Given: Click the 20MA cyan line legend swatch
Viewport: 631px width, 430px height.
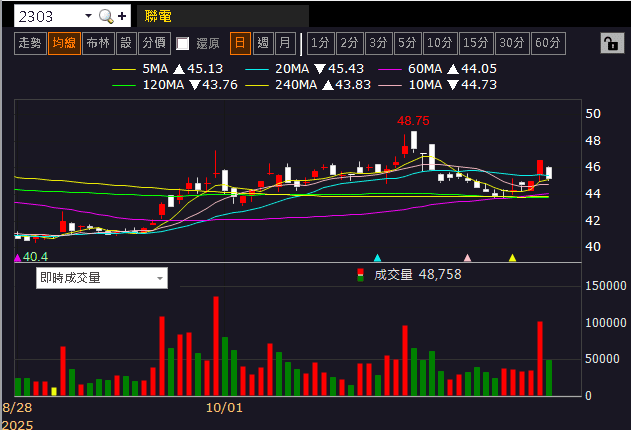Looking at the screenshot, I should point(258,69).
